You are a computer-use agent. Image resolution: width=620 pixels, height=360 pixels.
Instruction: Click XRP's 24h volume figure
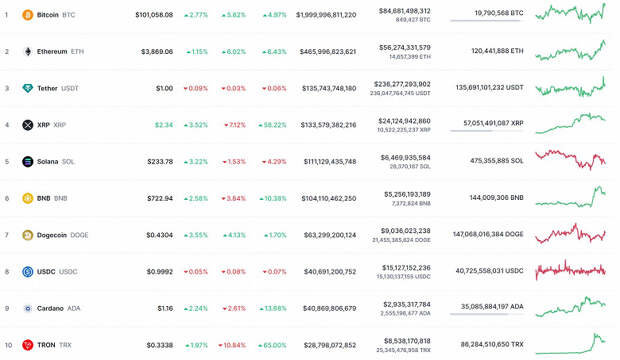tap(404, 121)
